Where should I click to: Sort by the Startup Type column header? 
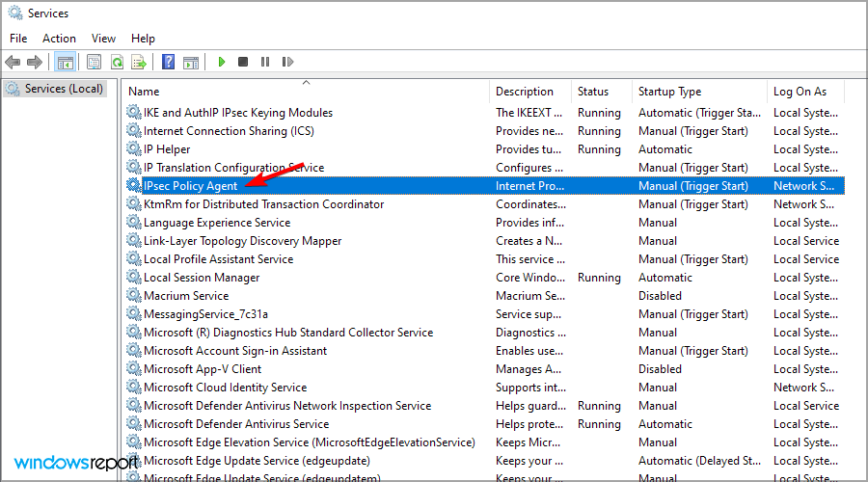[699, 92]
